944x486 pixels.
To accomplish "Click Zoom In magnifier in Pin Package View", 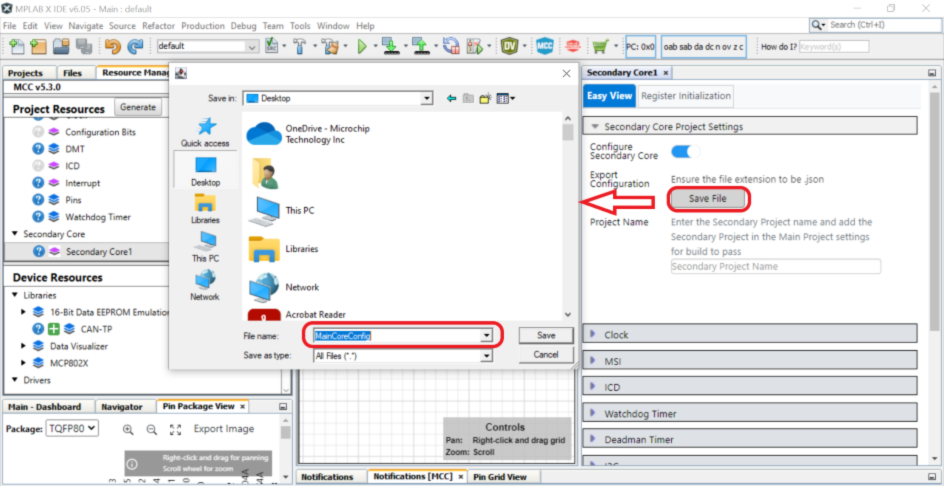I will coord(128,429).
